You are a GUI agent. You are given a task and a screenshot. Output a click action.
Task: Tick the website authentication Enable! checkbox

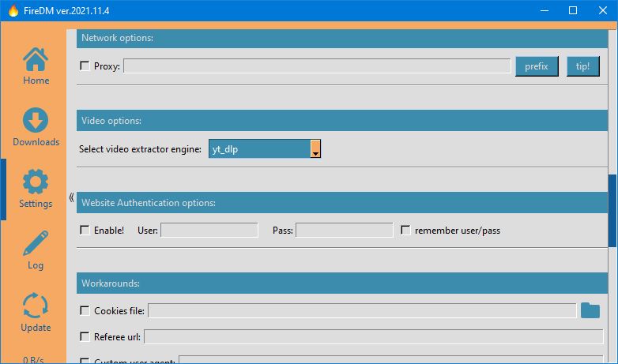[85, 230]
